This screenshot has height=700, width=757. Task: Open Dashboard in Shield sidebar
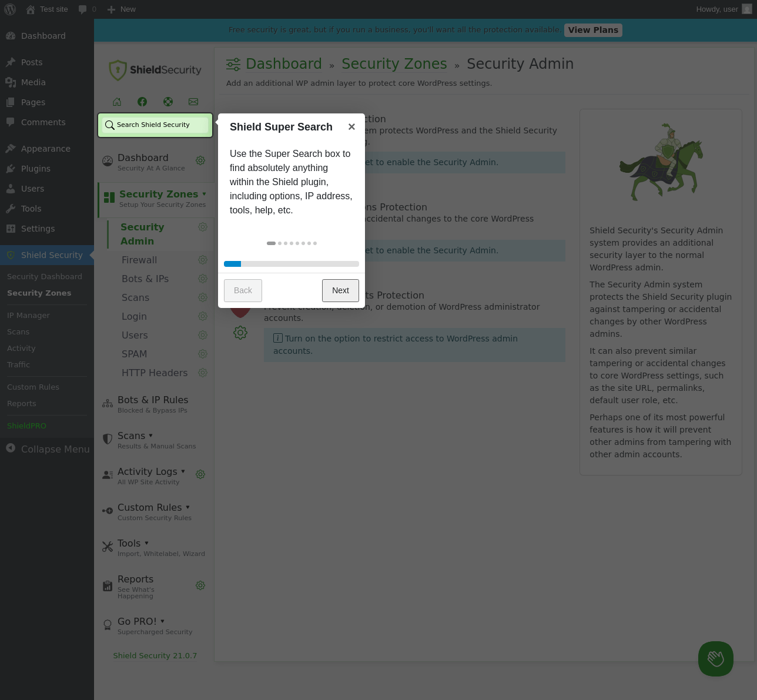[143, 162]
